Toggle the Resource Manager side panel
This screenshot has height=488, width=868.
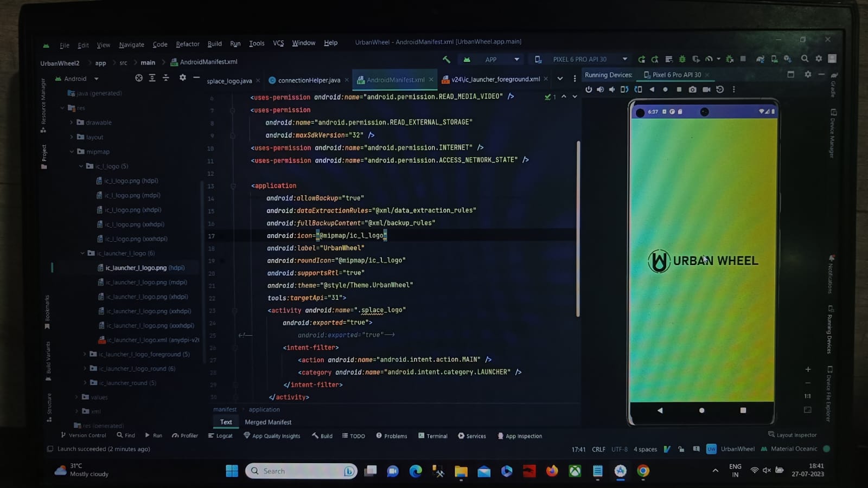pyautogui.click(x=43, y=106)
